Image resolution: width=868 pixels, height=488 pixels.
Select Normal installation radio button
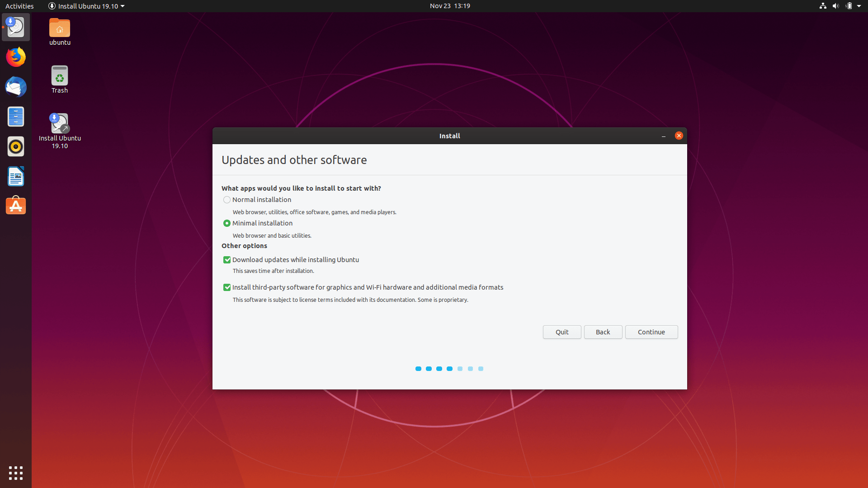[x=227, y=200]
